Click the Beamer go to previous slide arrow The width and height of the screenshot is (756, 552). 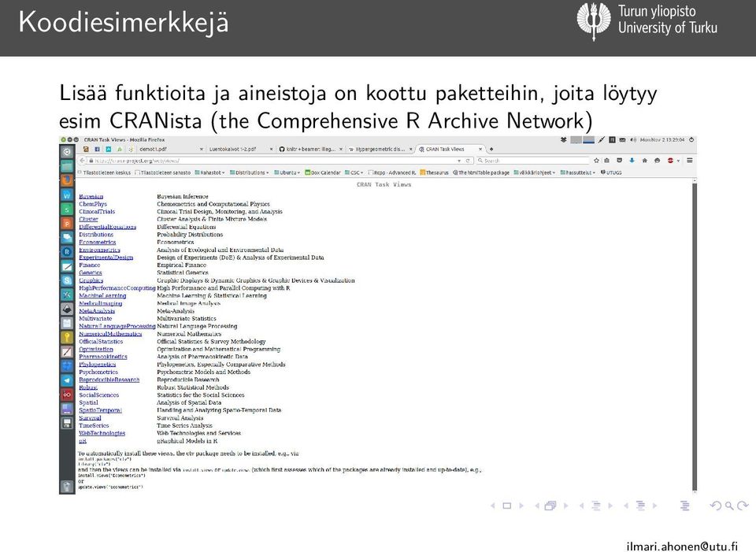click(x=493, y=506)
